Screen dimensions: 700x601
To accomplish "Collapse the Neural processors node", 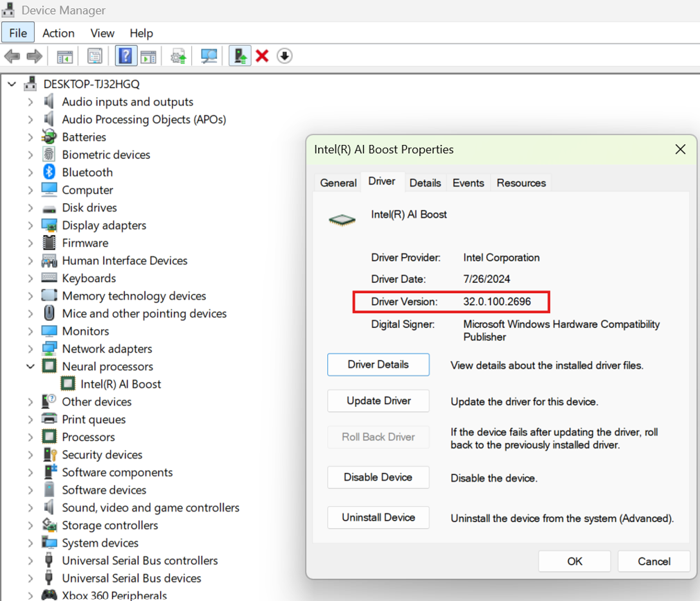I will 30,367.
